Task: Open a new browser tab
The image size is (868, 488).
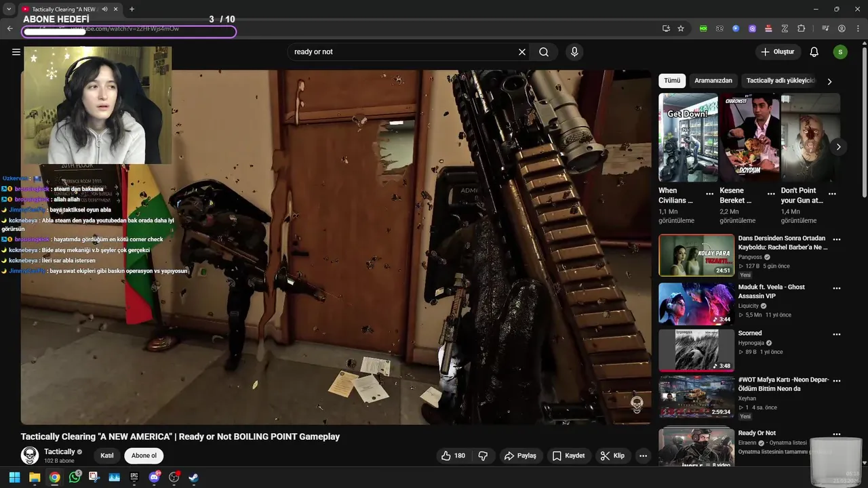Action: tap(132, 9)
